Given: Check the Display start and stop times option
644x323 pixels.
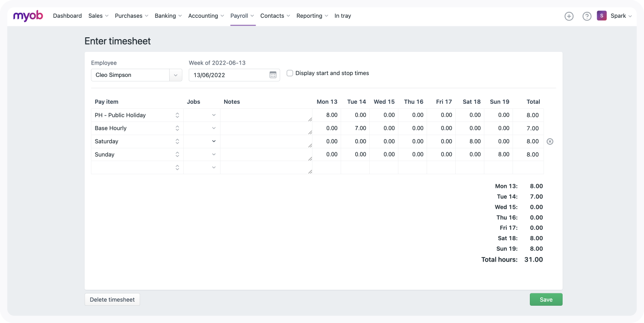Looking at the screenshot, I should [290, 73].
